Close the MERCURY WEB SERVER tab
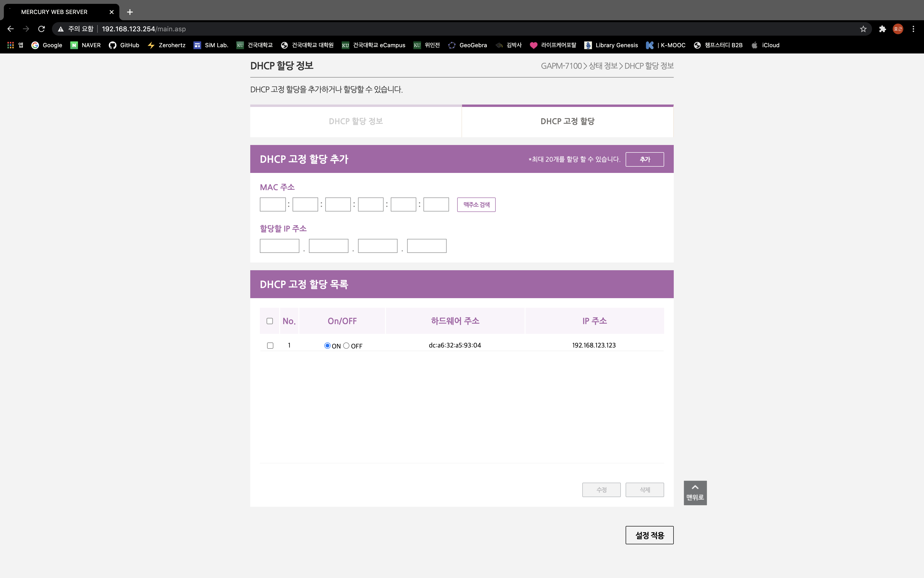Screen dimensions: 924x578 coord(111,12)
